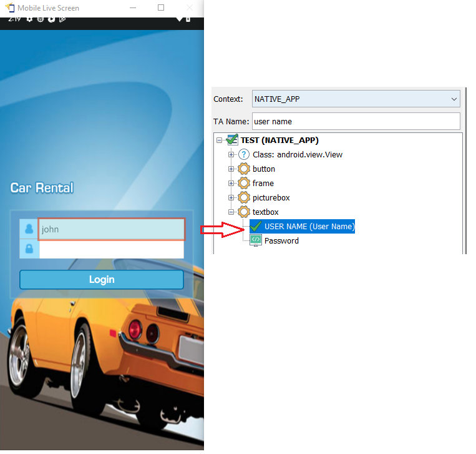Click the Login button

coord(102,280)
